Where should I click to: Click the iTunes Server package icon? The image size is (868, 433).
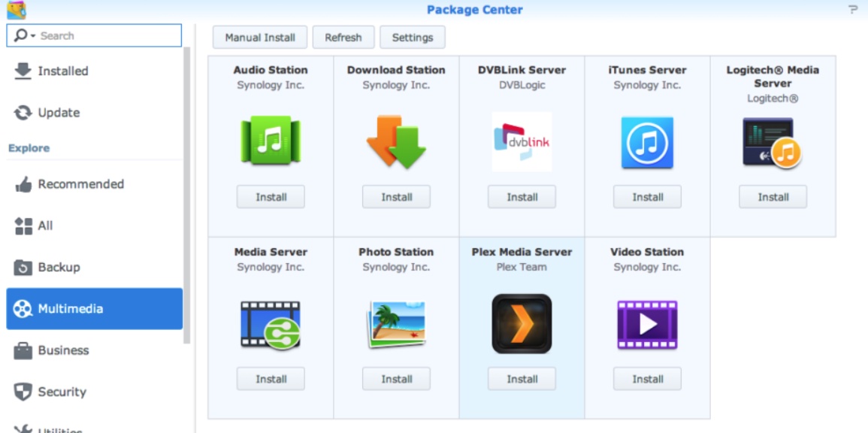tap(647, 142)
